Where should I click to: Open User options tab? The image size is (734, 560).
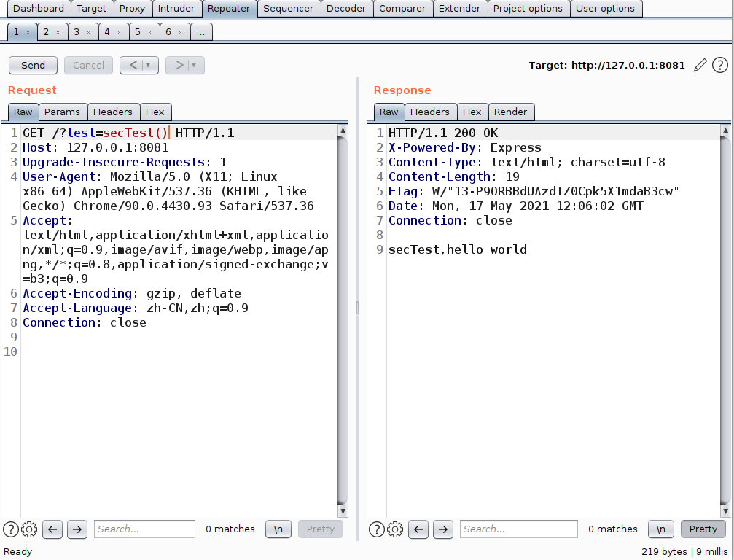click(605, 9)
